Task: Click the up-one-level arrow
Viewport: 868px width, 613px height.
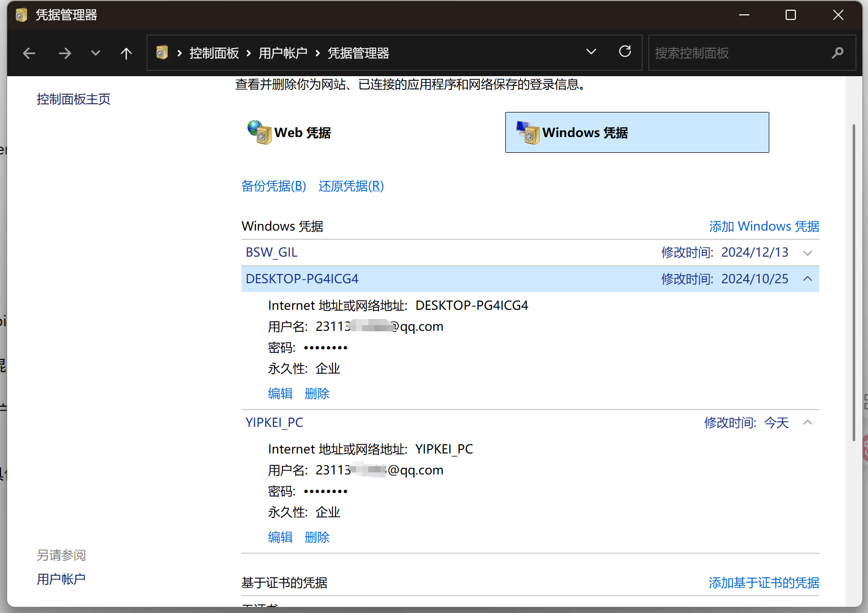Action: (x=126, y=53)
